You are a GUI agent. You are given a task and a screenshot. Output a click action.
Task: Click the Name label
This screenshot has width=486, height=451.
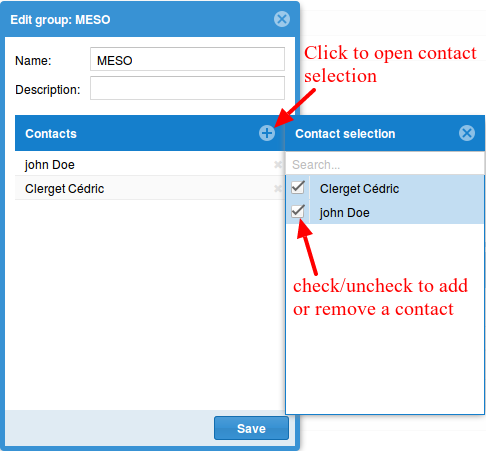[x=33, y=61]
